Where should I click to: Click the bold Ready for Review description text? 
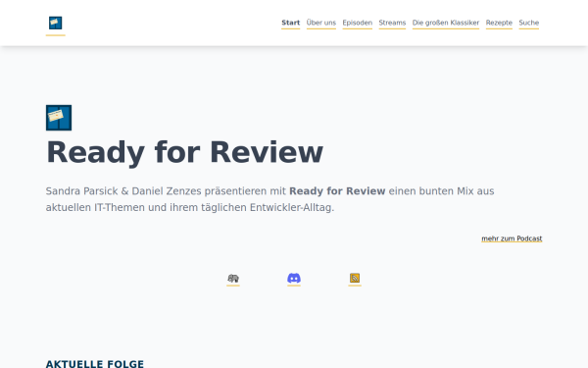pos(337,191)
